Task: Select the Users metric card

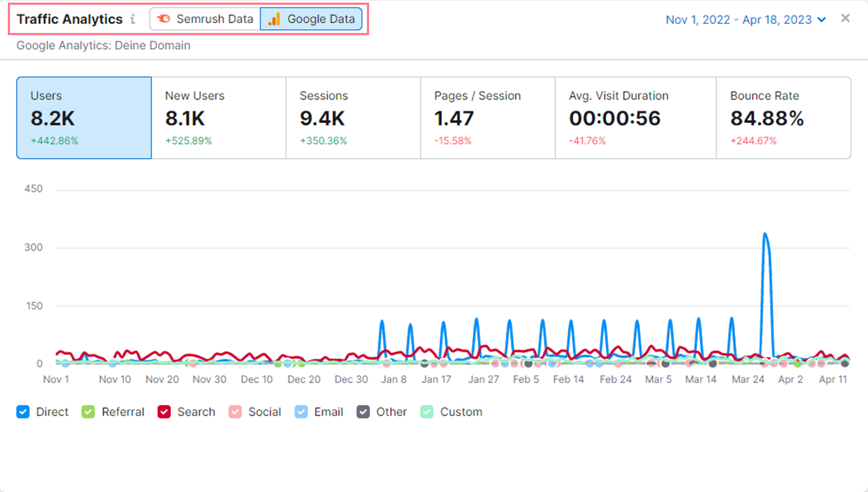Action: [x=84, y=118]
